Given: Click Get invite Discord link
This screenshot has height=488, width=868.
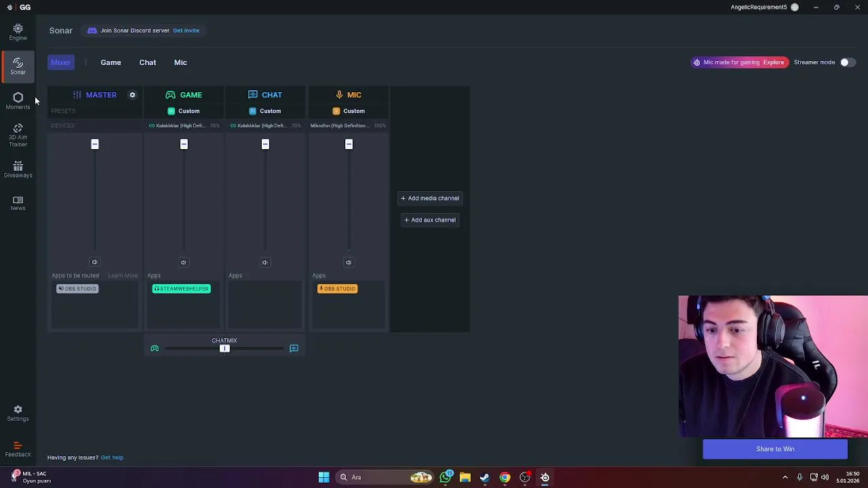Looking at the screenshot, I should click(x=186, y=30).
